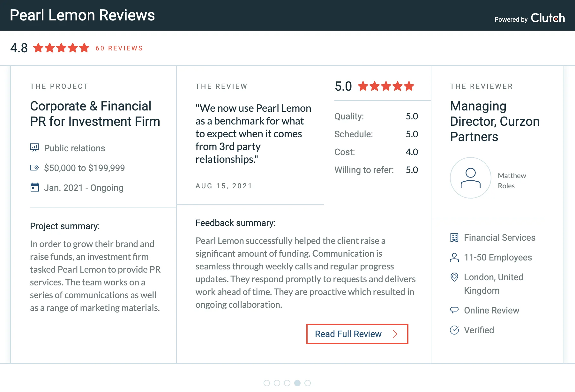Go to the first review slide dot
Screen dimensions: 575x392
[x=267, y=383]
